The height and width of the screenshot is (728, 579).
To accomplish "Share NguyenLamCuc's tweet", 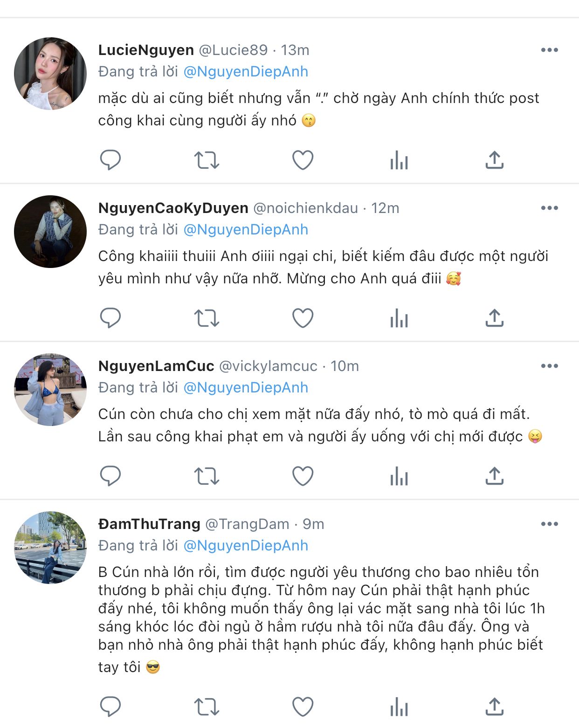I will click(495, 476).
